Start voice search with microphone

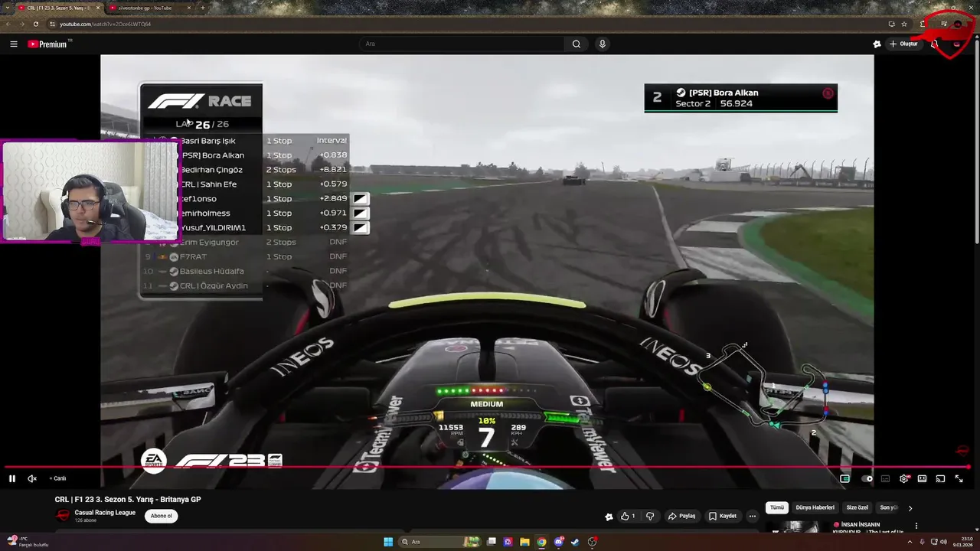(603, 44)
